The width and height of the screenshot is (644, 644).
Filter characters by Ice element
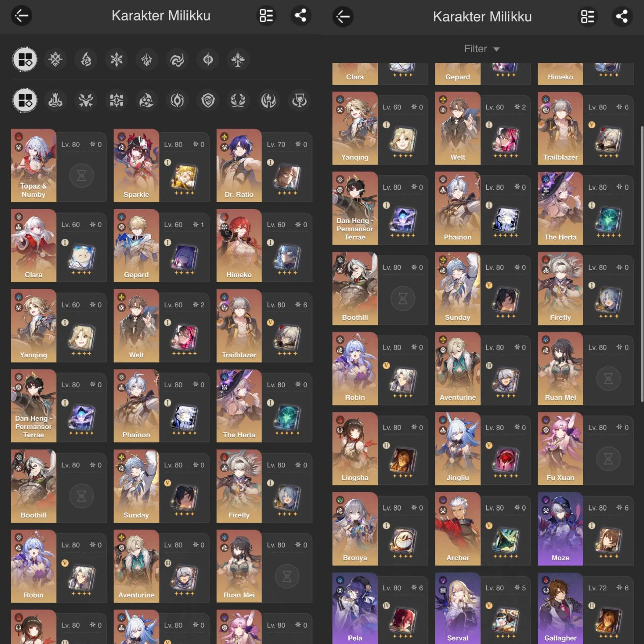click(116, 60)
